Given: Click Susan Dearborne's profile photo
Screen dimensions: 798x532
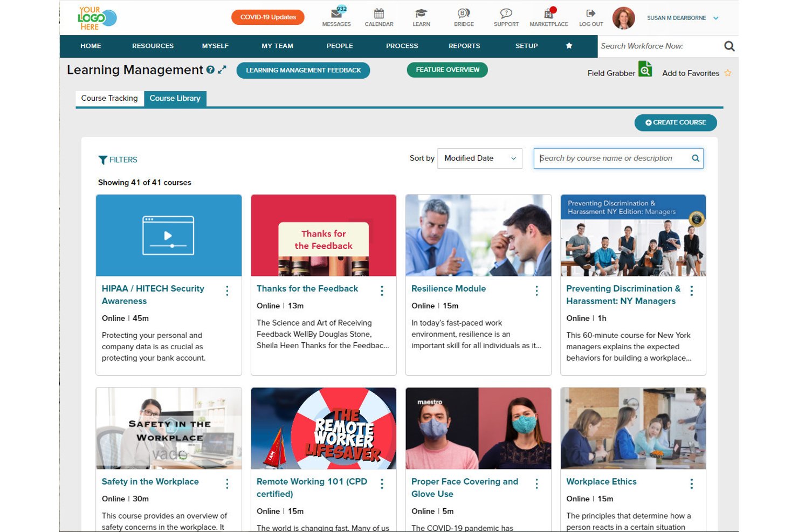Looking at the screenshot, I should (x=624, y=18).
